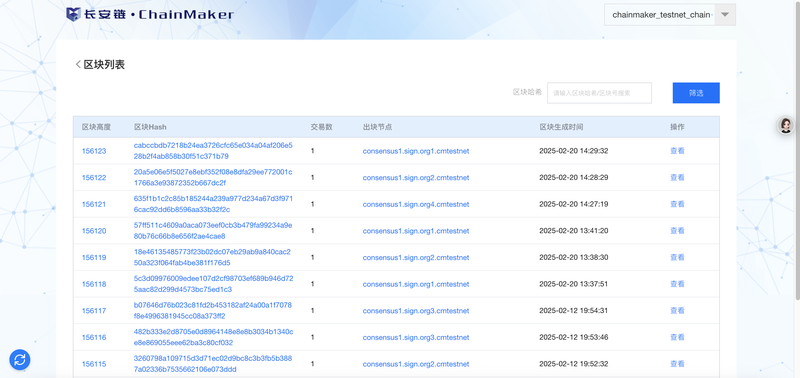Image resolution: width=800 pixels, height=378 pixels.
Task: Click the 操作 column header
Action: (677, 127)
